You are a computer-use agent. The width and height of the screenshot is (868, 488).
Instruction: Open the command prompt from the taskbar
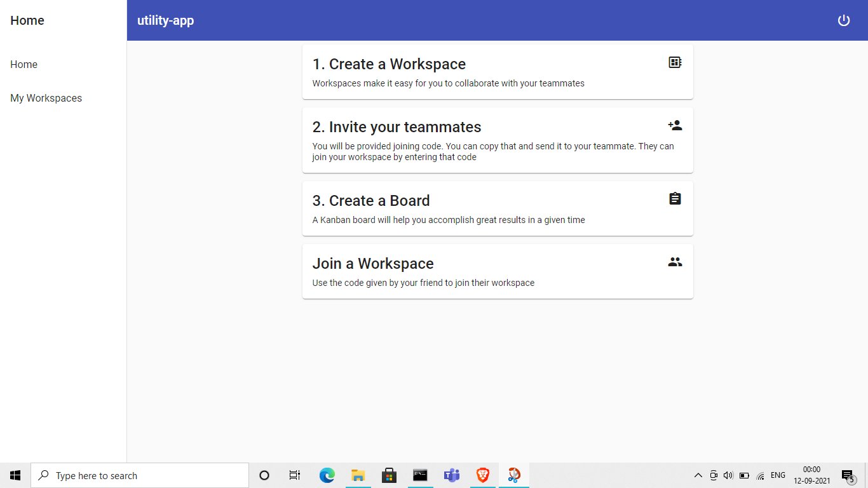[x=420, y=475]
